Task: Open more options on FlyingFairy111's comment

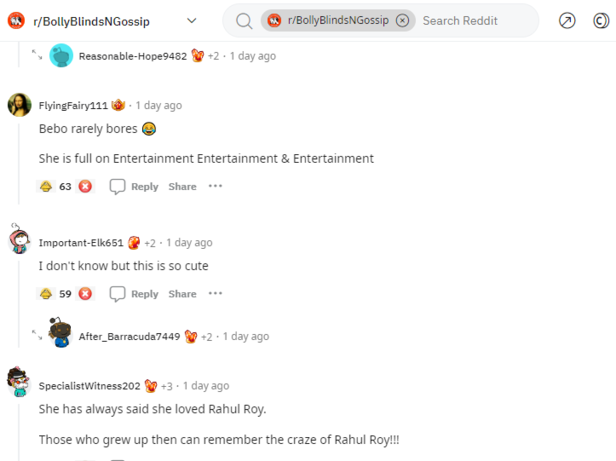Action: click(215, 186)
